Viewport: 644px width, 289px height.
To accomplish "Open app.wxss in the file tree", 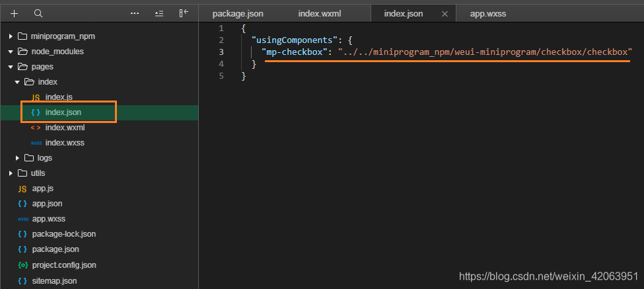I will tap(48, 219).
